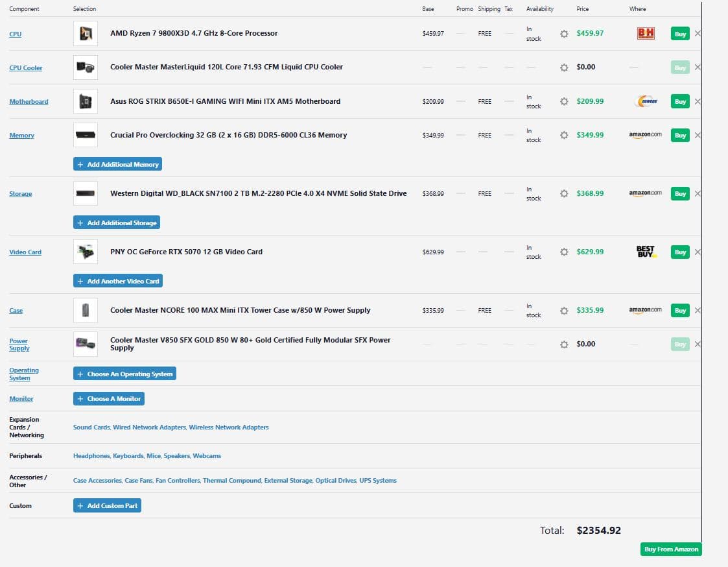Open settings gear for Case row

point(564,311)
